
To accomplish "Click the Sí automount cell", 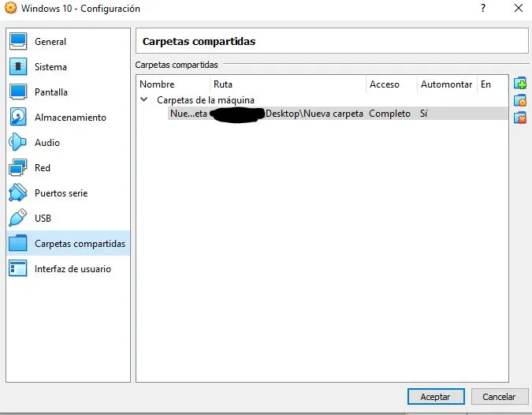I will pyautogui.click(x=423, y=114).
